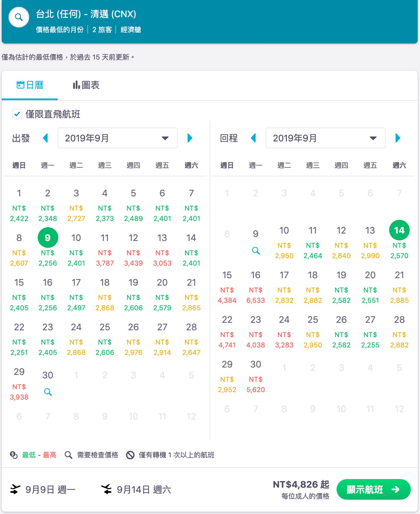The image size is (420, 514).
Task: Go to next return month arrow
Action: (398, 138)
